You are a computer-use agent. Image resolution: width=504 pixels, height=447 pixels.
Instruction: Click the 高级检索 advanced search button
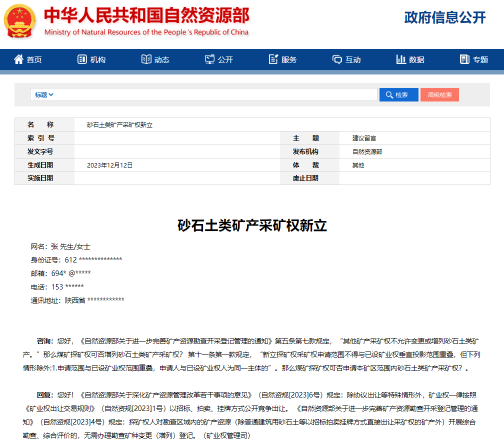tap(439, 95)
